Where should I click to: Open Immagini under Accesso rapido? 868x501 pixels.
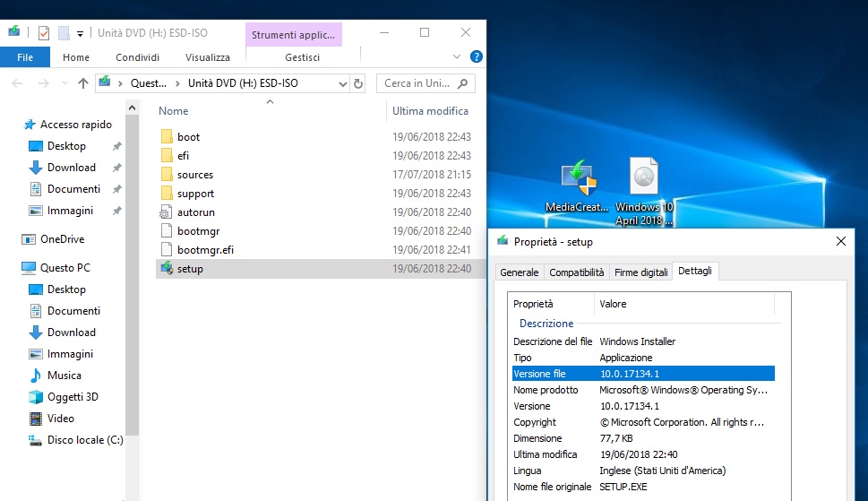pos(70,211)
